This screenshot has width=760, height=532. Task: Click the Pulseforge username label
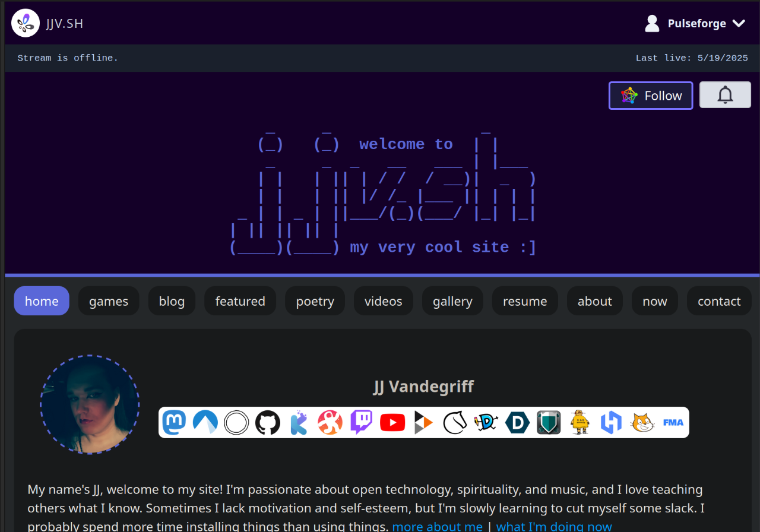[697, 24]
